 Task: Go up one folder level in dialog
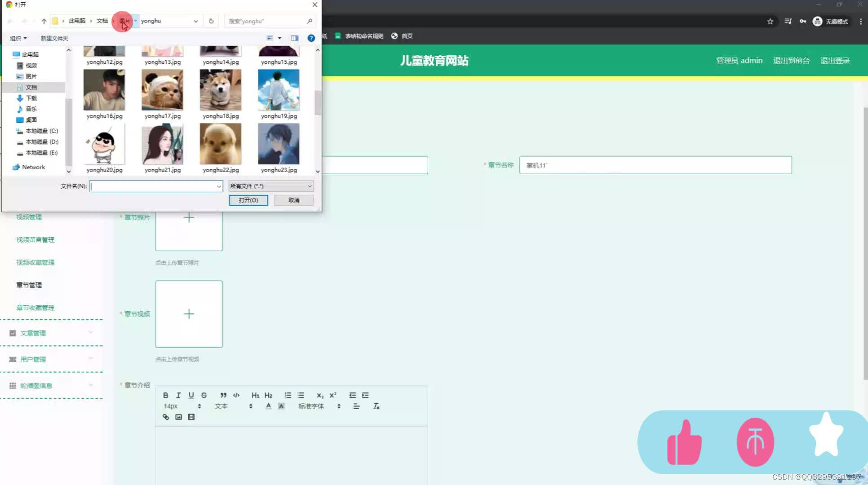[x=44, y=21]
